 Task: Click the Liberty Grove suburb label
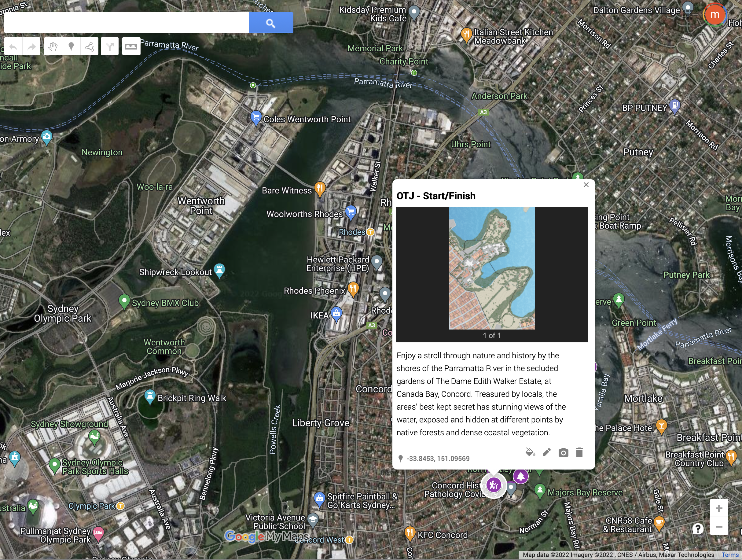(x=321, y=423)
